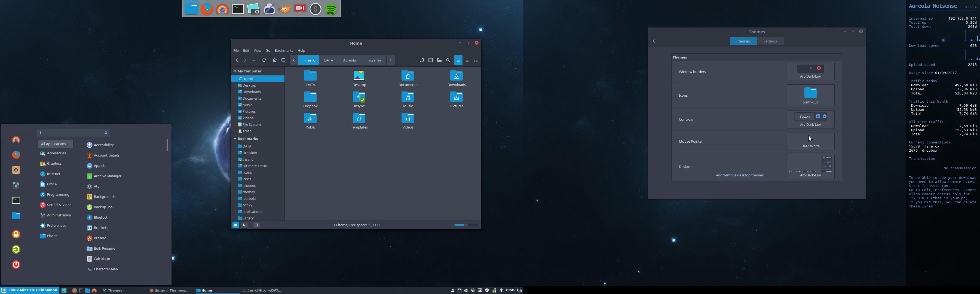Open terminal from the top dock
980x294 pixels.
point(238,9)
